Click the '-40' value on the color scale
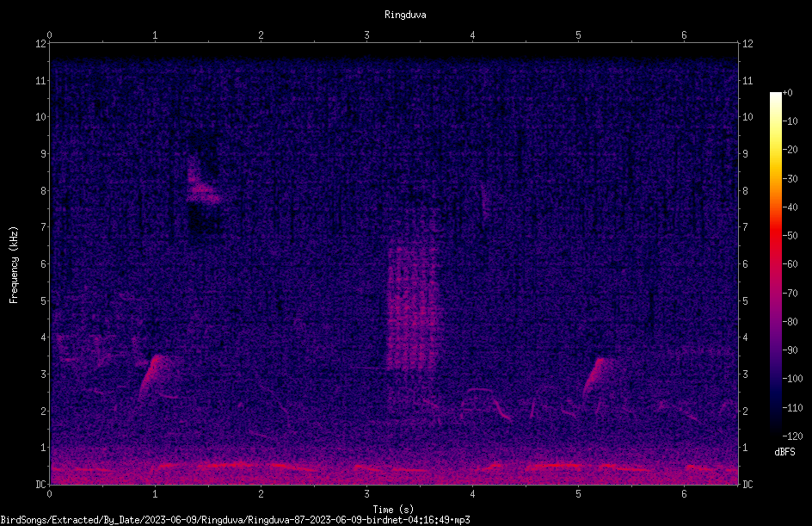Screen dimensions: 812x526 click(790, 207)
